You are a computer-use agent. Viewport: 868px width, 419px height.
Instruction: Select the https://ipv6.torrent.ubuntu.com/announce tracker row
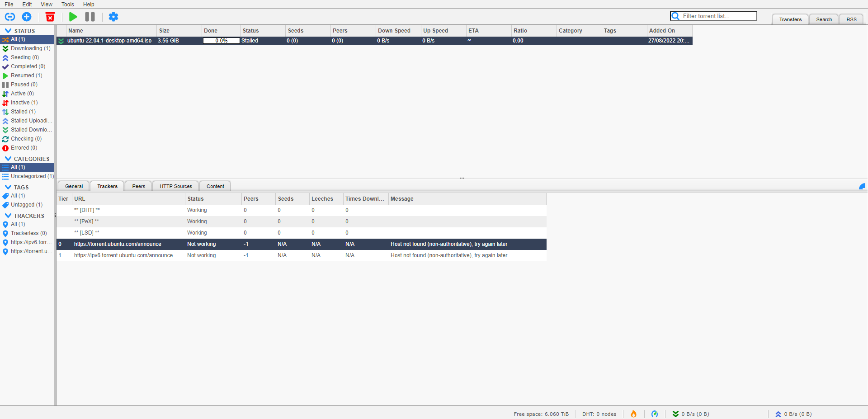(302, 255)
